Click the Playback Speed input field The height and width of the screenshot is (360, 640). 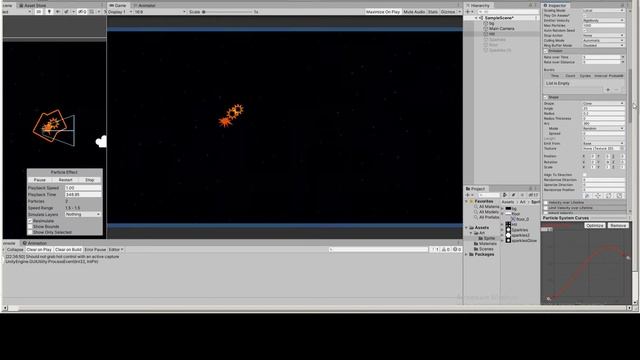tap(83, 188)
